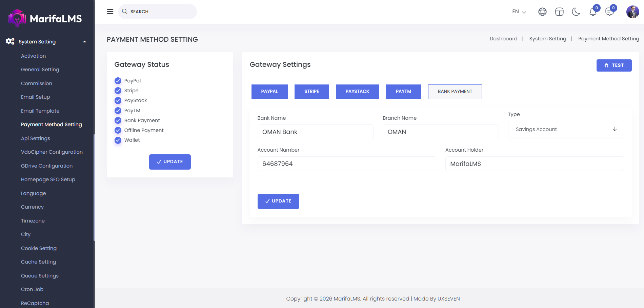Open Email Template in sidebar
The image size is (644, 308).
(x=40, y=111)
